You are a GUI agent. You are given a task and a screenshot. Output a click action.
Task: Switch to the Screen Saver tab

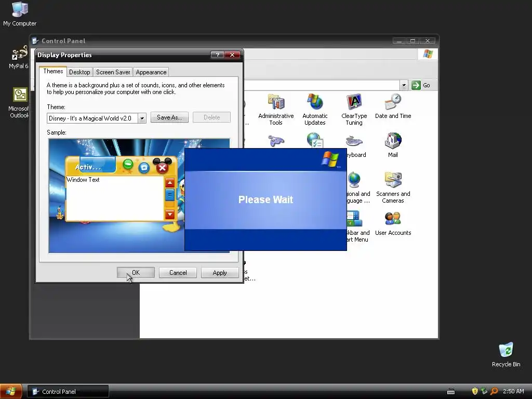click(x=113, y=72)
